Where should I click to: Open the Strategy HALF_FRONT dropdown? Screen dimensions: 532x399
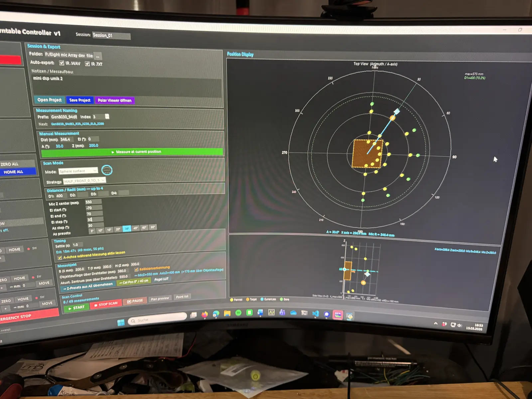point(84,181)
